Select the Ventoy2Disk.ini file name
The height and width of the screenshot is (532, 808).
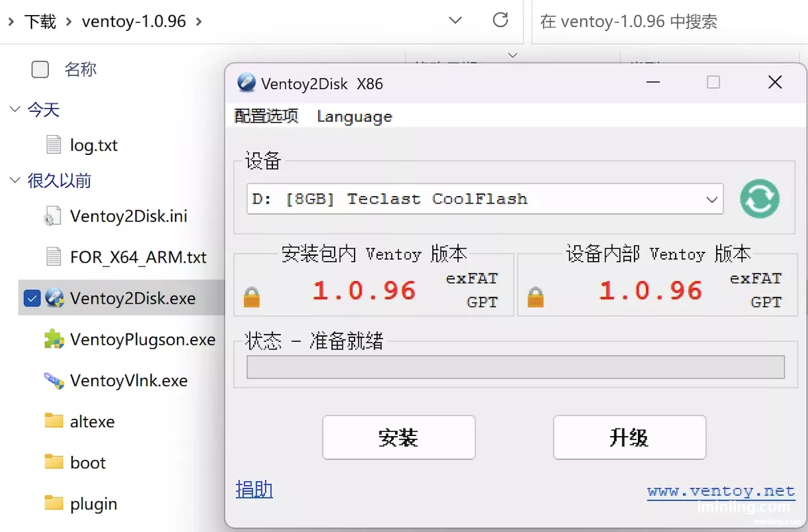(129, 217)
